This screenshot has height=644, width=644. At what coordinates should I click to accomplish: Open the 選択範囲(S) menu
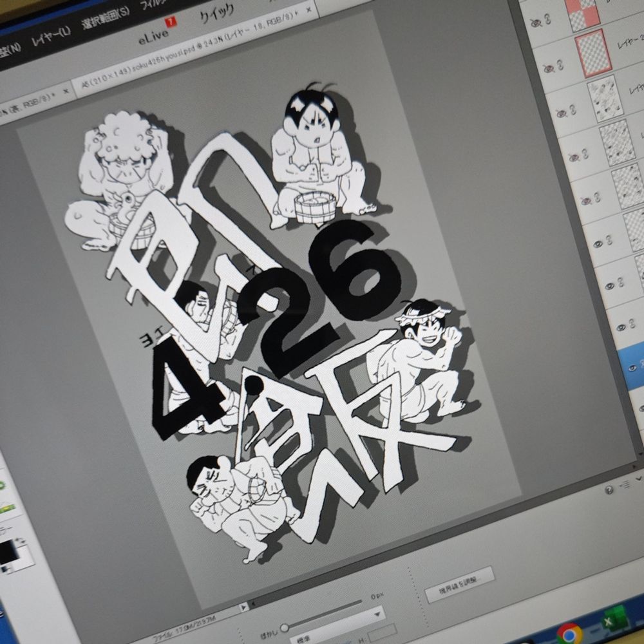point(105,18)
